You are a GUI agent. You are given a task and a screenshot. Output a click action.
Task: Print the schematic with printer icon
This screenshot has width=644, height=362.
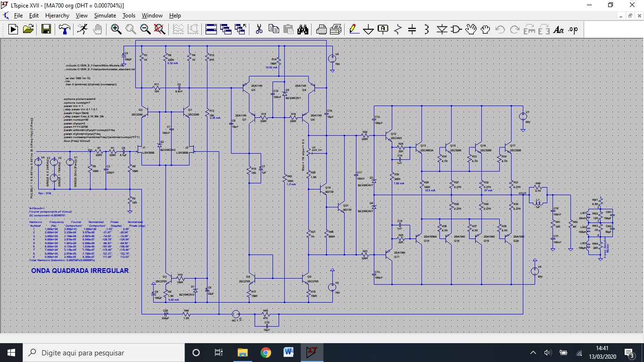pyautogui.click(x=322, y=29)
